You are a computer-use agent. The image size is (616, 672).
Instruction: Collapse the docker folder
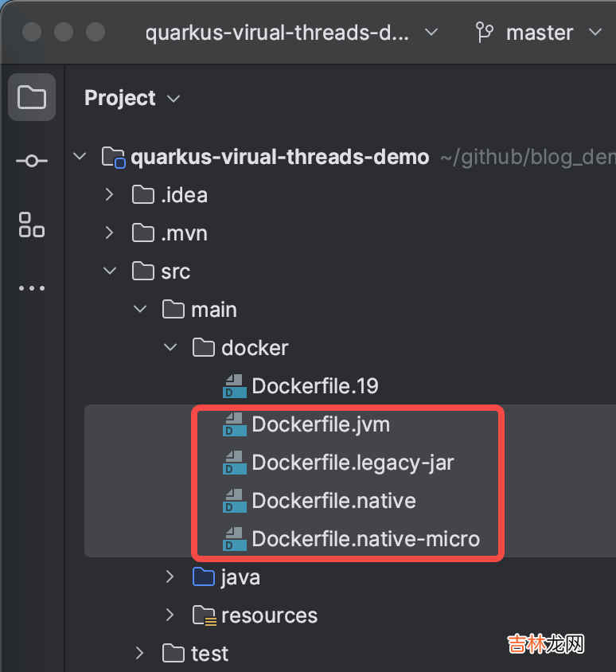tap(170, 348)
